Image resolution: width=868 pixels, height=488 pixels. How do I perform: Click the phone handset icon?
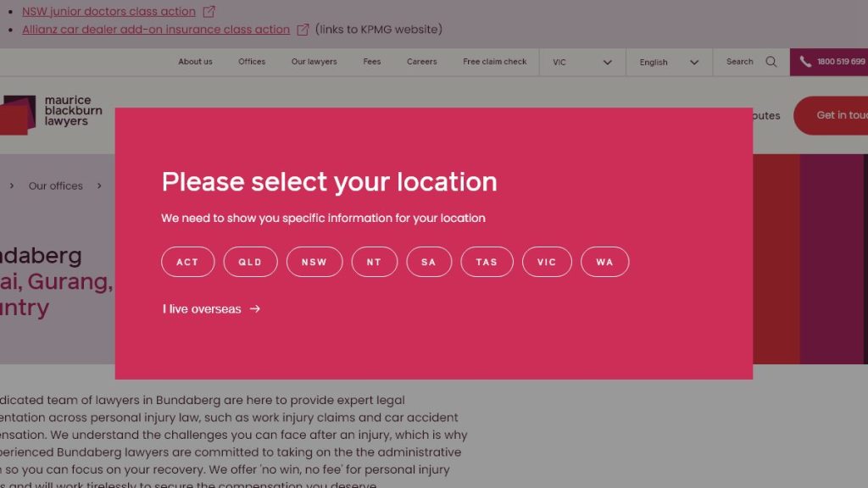point(805,61)
